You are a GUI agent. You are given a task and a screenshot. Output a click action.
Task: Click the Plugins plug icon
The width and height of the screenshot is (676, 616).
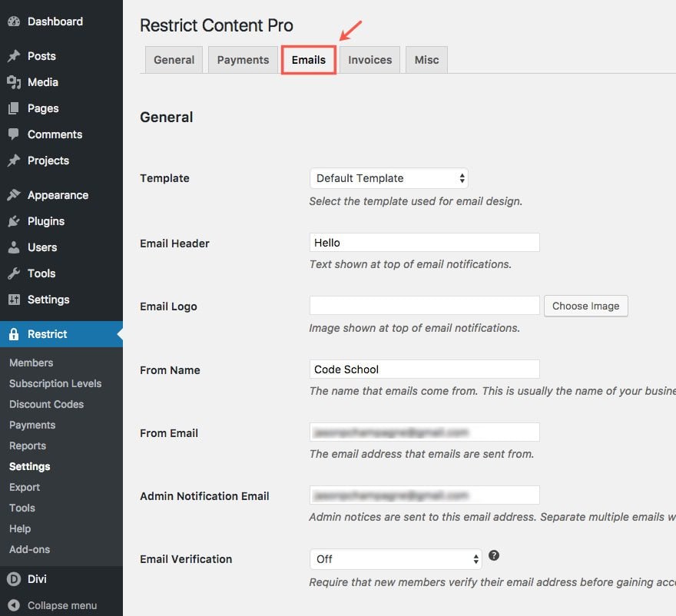point(14,221)
